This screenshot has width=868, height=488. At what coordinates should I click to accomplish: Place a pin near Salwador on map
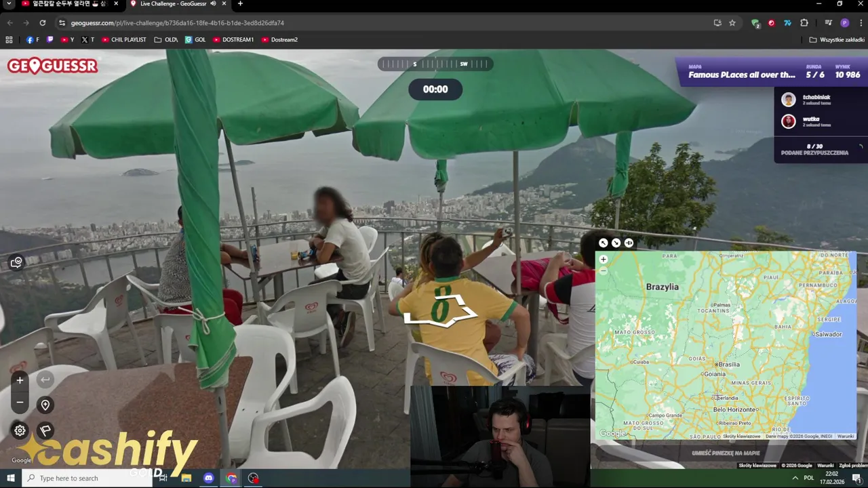(828, 334)
